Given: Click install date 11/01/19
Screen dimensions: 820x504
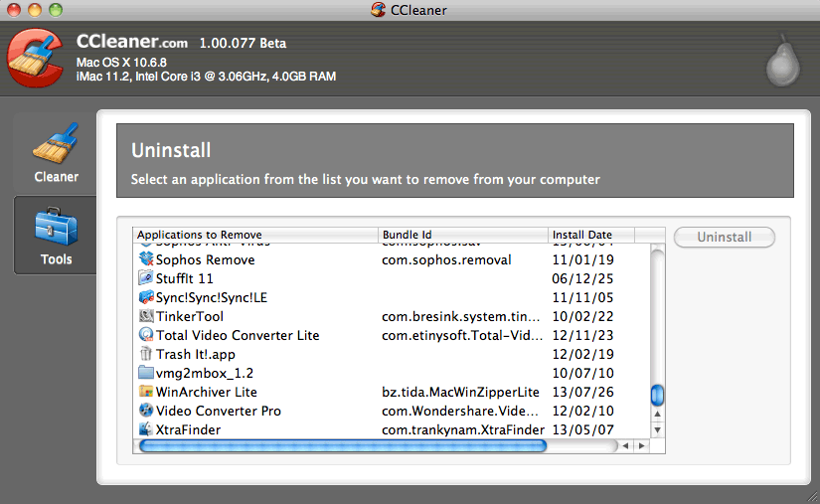Looking at the screenshot, I should (x=582, y=259).
